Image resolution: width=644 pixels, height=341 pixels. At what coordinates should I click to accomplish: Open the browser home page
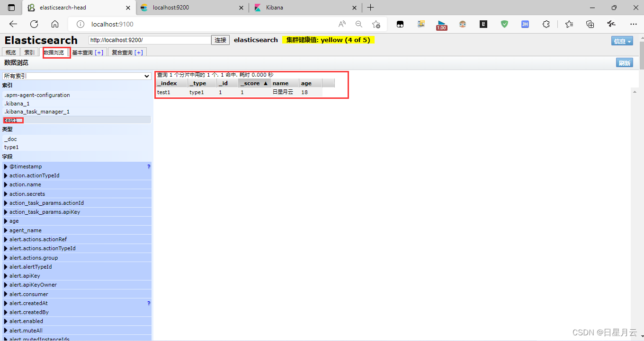(55, 24)
